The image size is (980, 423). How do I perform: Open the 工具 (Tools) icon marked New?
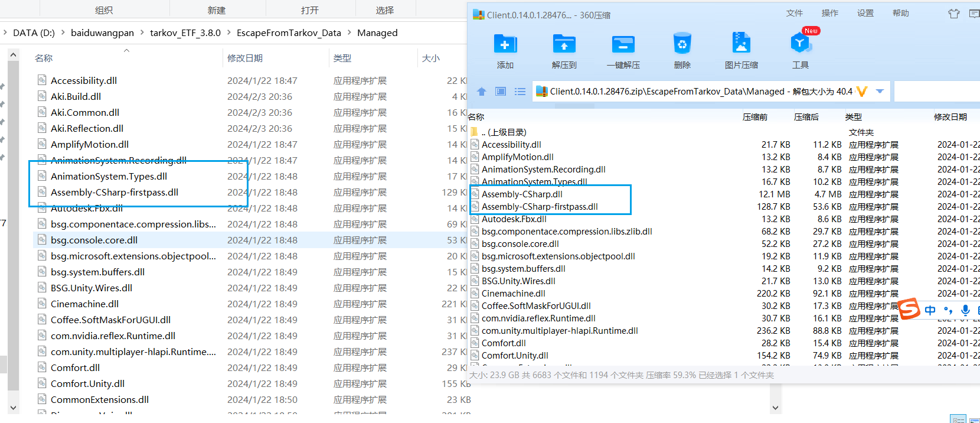[x=800, y=44]
